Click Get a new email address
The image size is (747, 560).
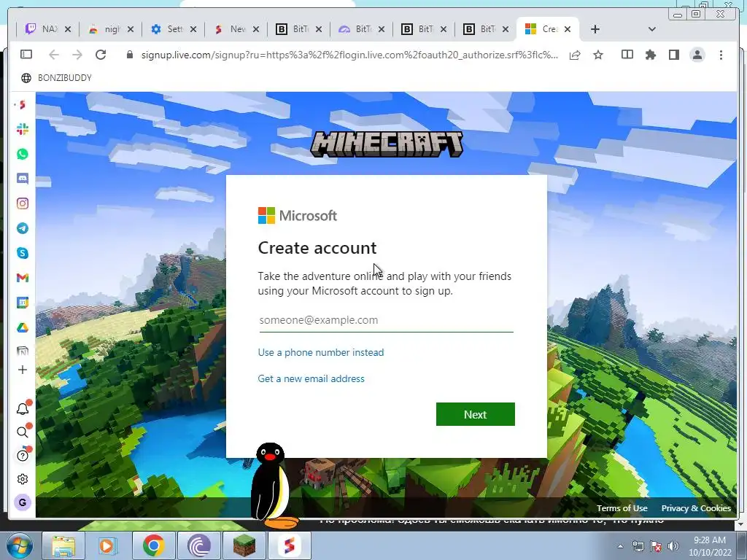311,378
